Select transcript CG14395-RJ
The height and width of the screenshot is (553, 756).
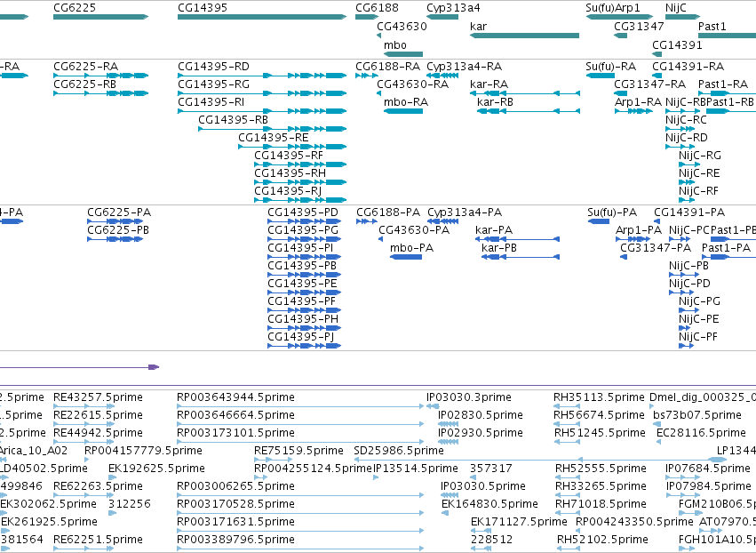tap(288, 191)
